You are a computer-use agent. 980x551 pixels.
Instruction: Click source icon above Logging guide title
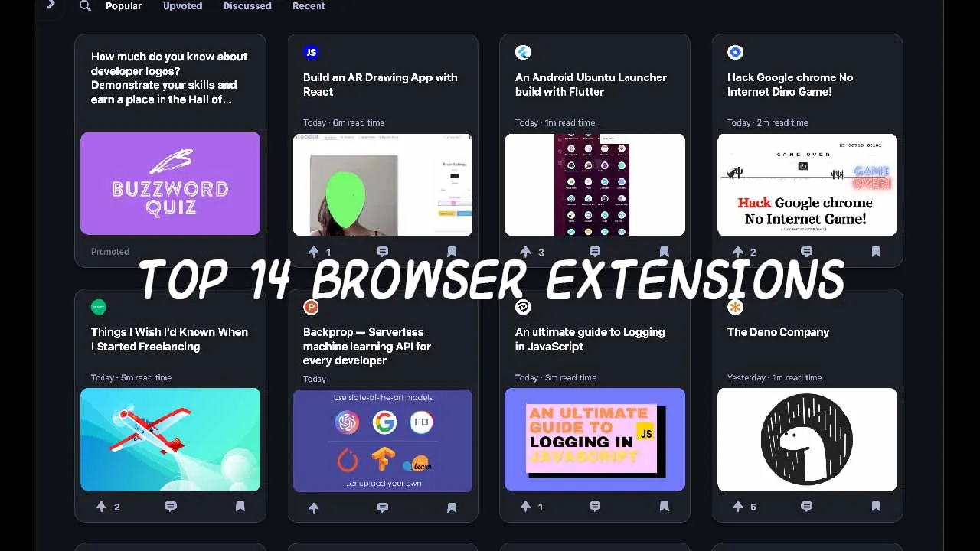point(523,307)
